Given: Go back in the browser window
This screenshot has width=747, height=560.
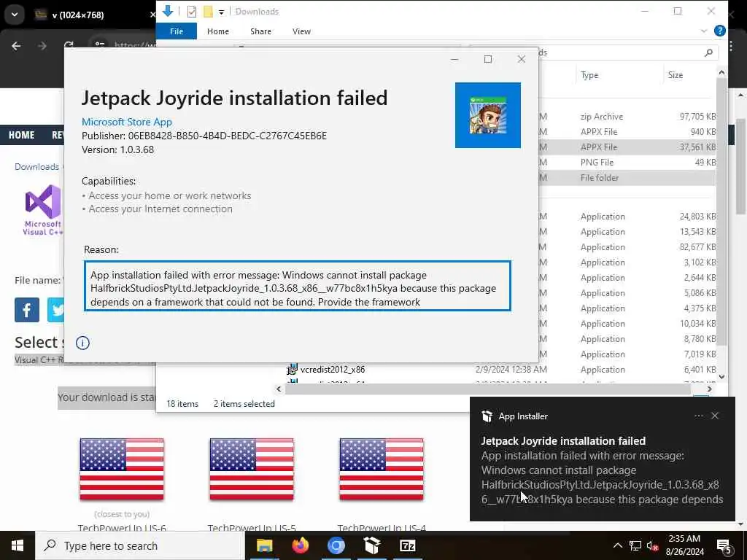Looking at the screenshot, I should (x=16, y=46).
